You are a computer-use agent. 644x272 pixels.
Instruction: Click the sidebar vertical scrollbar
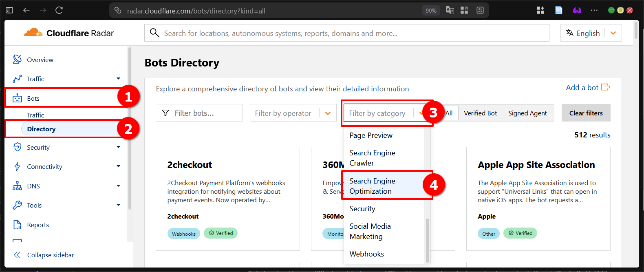(130, 128)
